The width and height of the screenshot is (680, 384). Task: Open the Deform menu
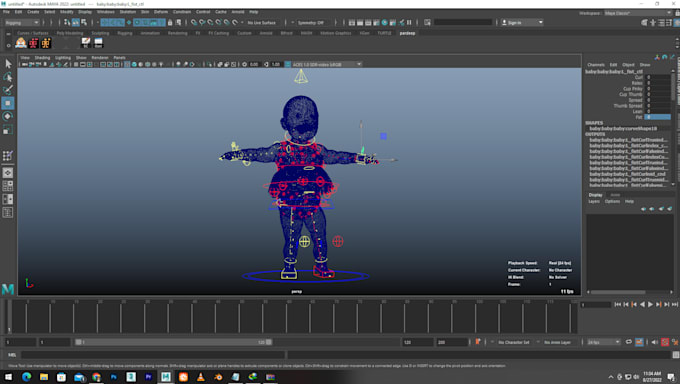(x=161, y=12)
